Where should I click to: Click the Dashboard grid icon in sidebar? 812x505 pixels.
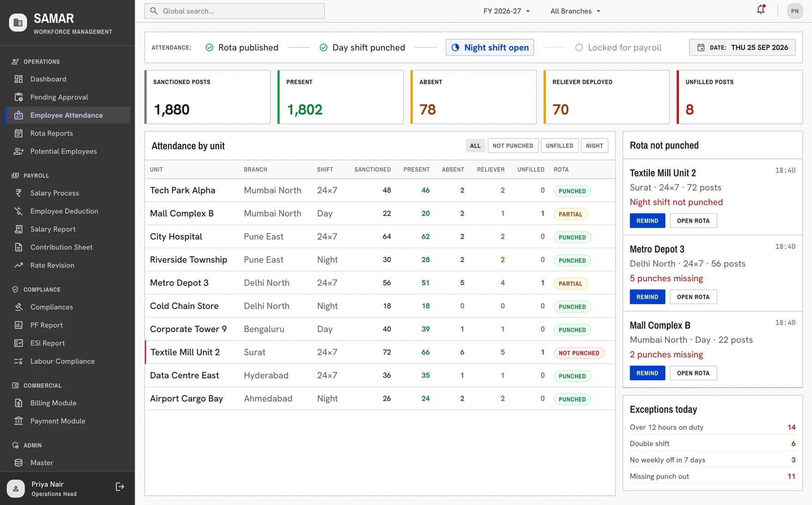pos(18,79)
